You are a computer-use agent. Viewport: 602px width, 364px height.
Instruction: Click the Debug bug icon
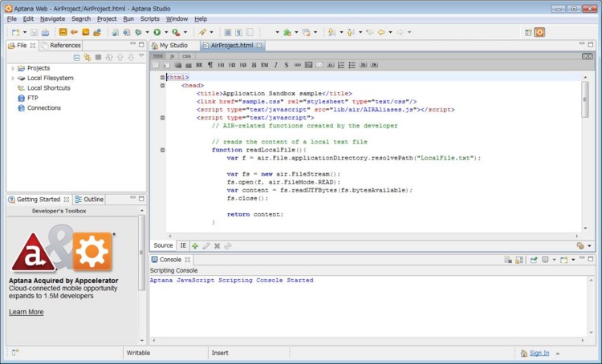[138, 33]
